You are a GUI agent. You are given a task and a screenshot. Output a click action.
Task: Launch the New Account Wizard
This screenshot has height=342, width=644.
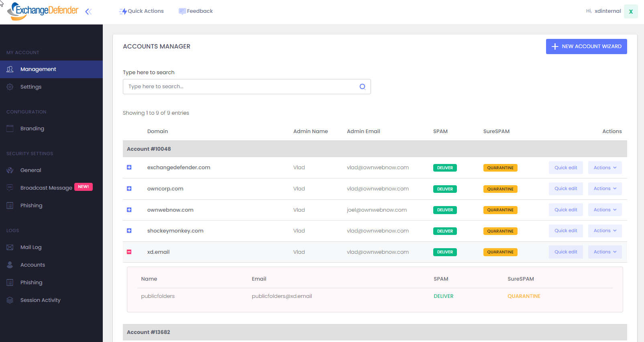click(586, 47)
